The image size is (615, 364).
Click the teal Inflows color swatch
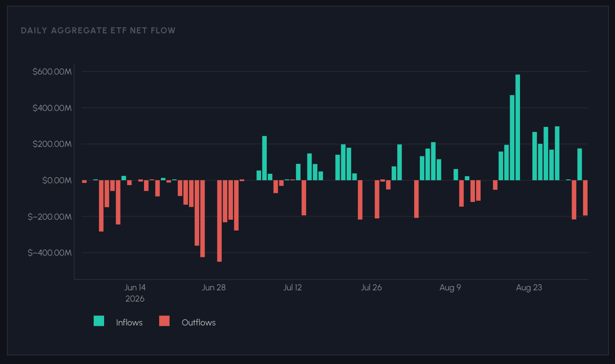click(x=99, y=321)
